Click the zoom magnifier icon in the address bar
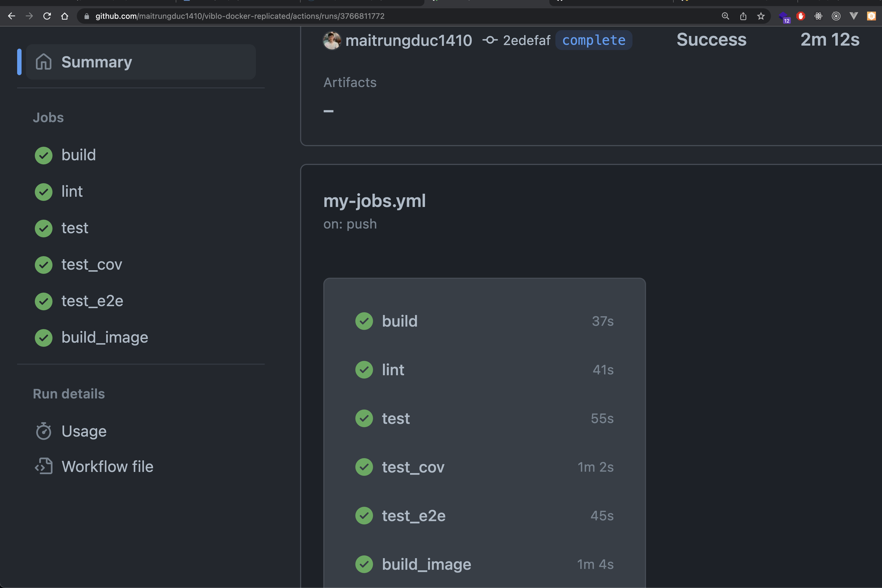Screen dimensions: 882x588 click(x=725, y=16)
